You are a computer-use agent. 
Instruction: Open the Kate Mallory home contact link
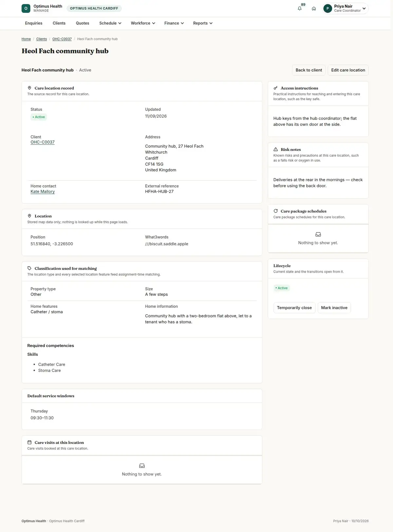43,192
